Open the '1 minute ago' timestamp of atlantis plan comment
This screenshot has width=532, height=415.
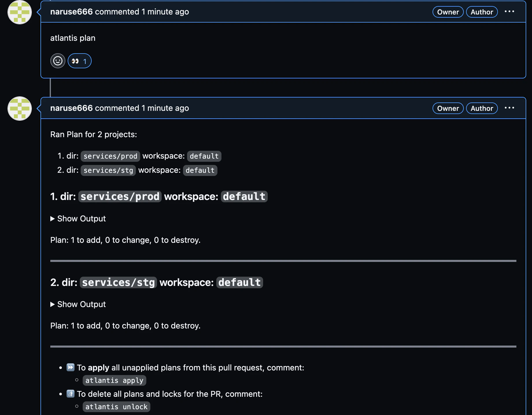tap(165, 12)
